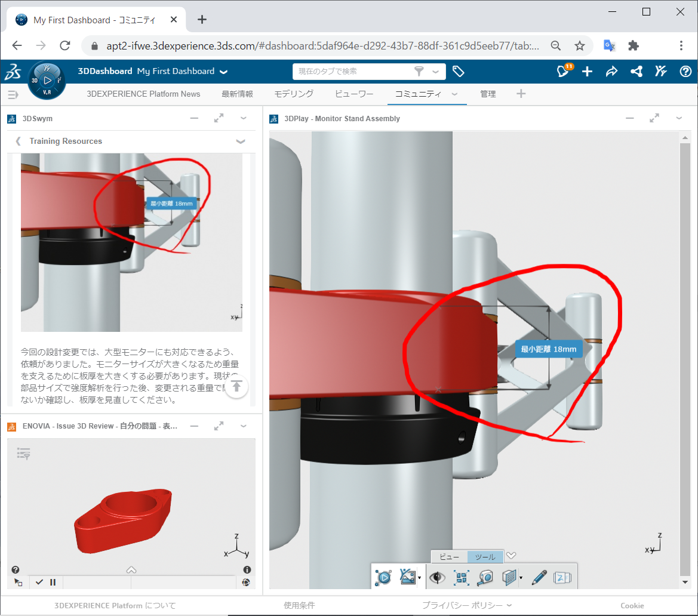Open the Cookie footer link
The width and height of the screenshot is (698, 616).
click(632, 605)
